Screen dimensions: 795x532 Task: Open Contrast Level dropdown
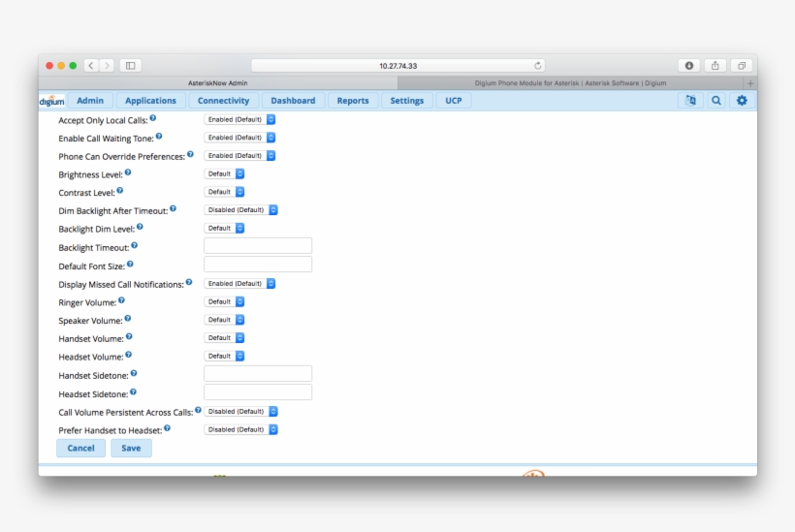click(x=224, y=192)
